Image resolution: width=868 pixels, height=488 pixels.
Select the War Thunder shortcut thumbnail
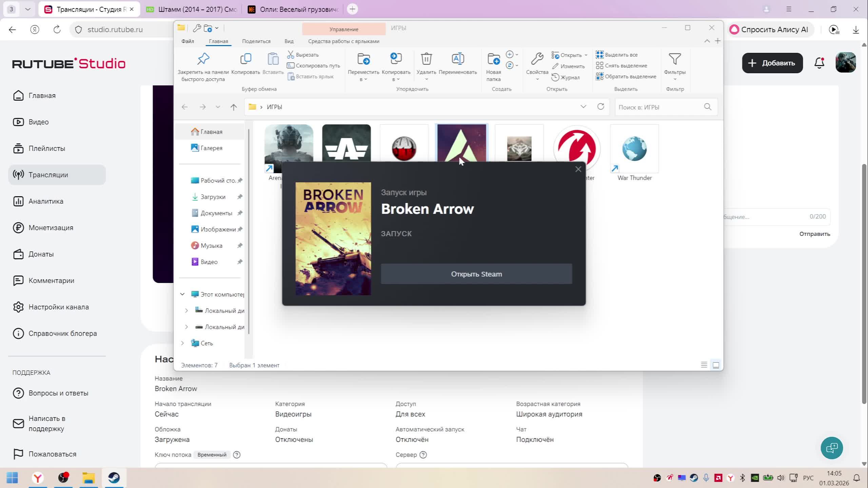pos(634,148)
